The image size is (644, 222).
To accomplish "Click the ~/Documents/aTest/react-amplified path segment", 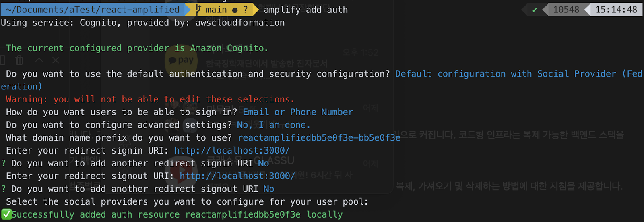I will [93, 10].
